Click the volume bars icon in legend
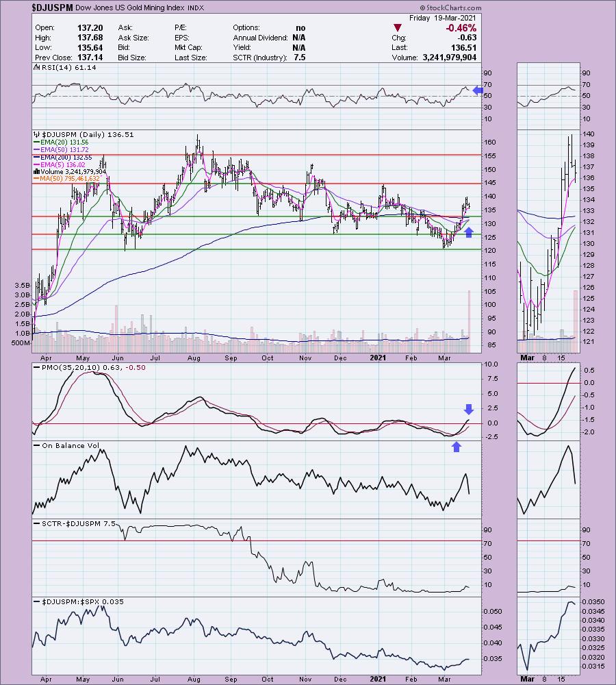616x685 pixels. coord(37,172)
